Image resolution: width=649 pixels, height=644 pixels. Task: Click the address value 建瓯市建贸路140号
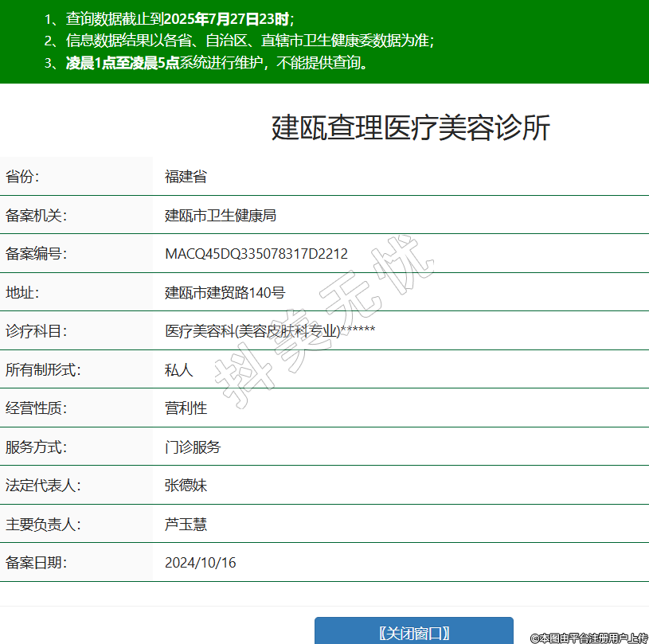point(225,292)
